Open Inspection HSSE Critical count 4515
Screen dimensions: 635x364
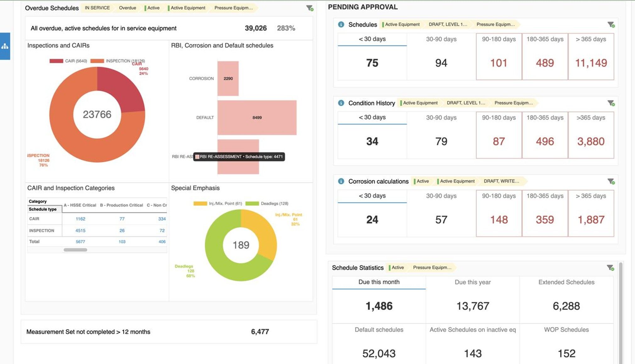[x=80, y=231]
